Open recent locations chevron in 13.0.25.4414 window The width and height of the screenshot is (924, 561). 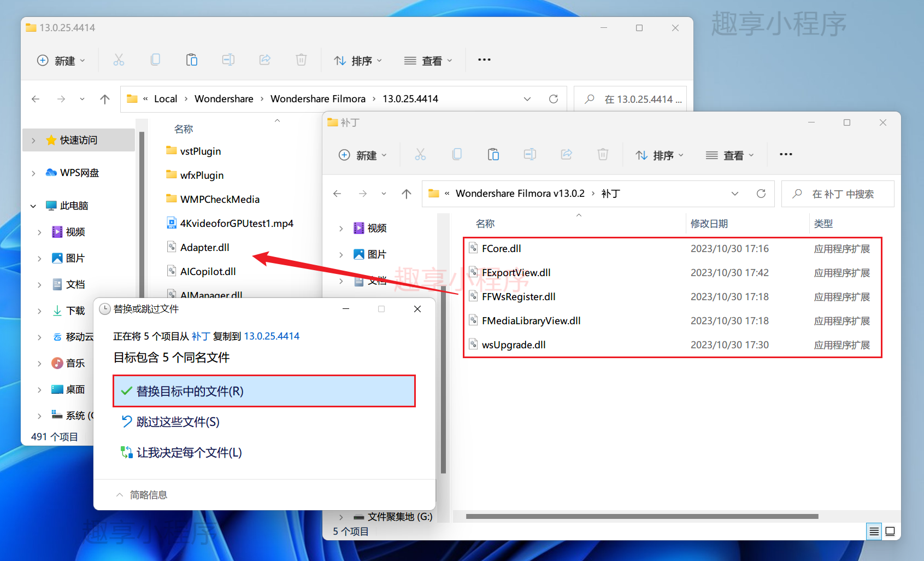pos(82,99)
